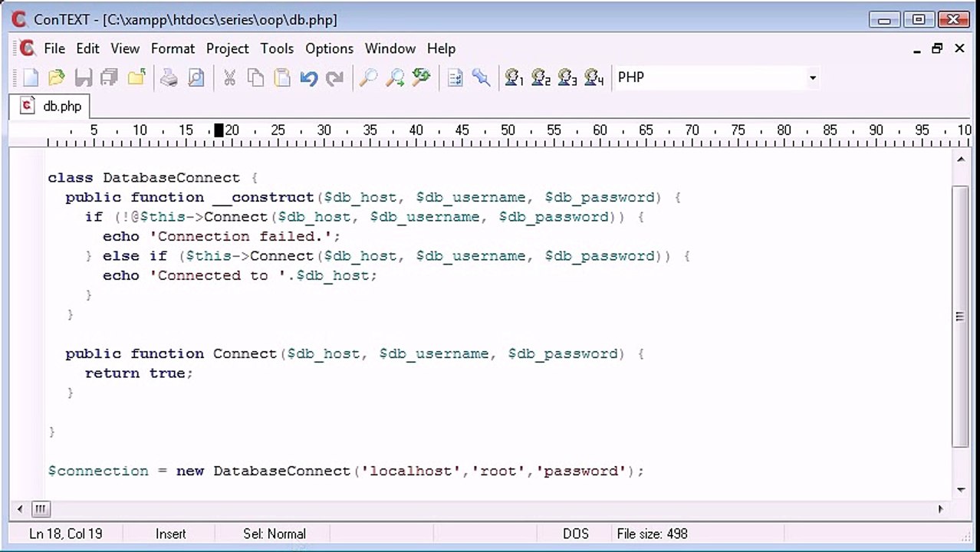Run user command key 2
Image resolution: width=980 pixels, height=552 pixels.
[x=541, y=77]
